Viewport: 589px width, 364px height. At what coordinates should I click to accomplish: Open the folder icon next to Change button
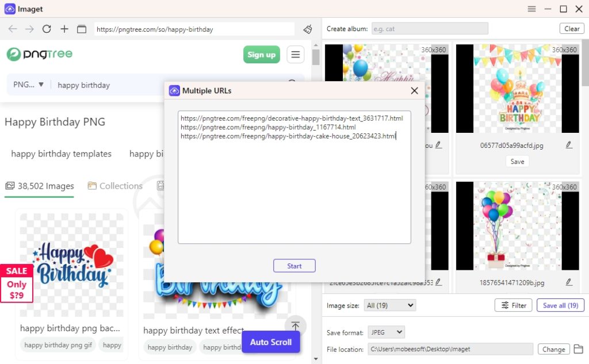tap(579, 349)
